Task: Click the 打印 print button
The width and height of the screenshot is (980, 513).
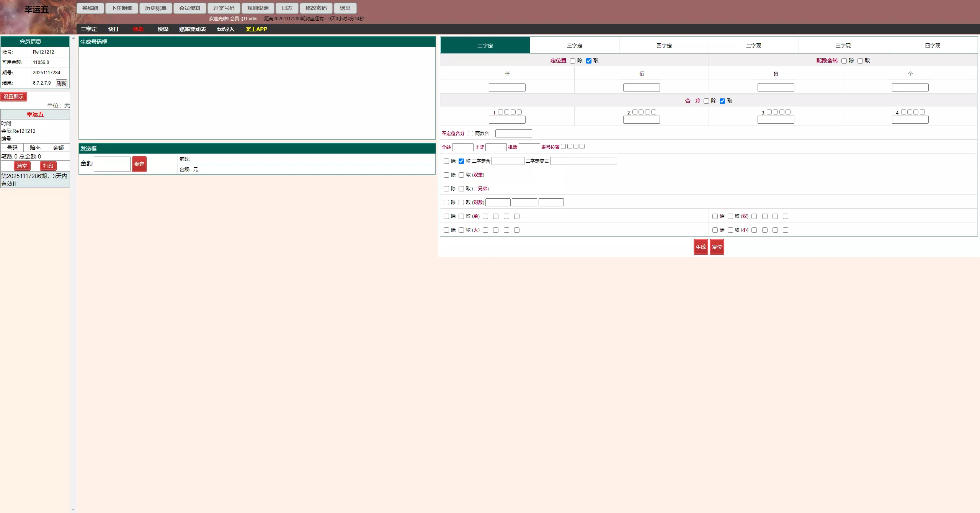Action: pyautogui.click(x=48, y=166)
